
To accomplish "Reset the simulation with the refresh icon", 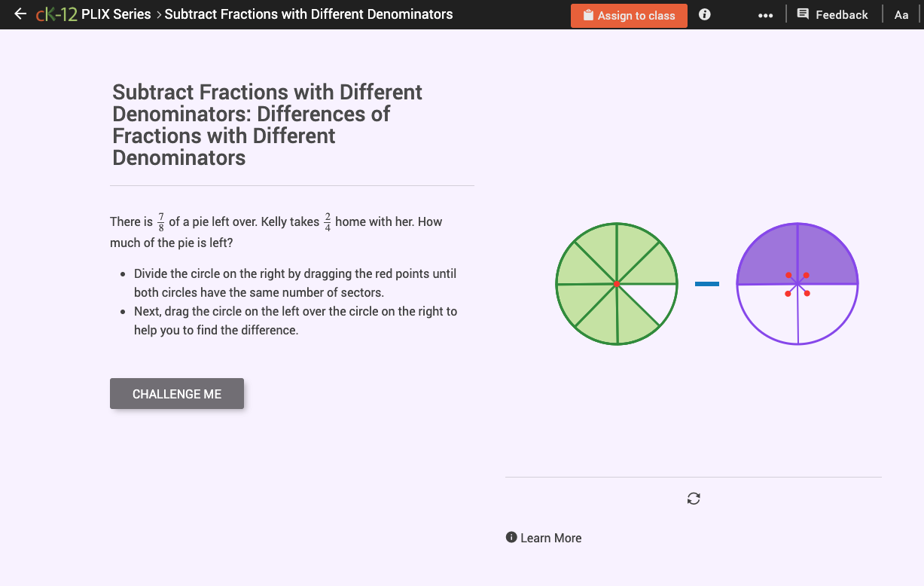I will pos(693,498).
